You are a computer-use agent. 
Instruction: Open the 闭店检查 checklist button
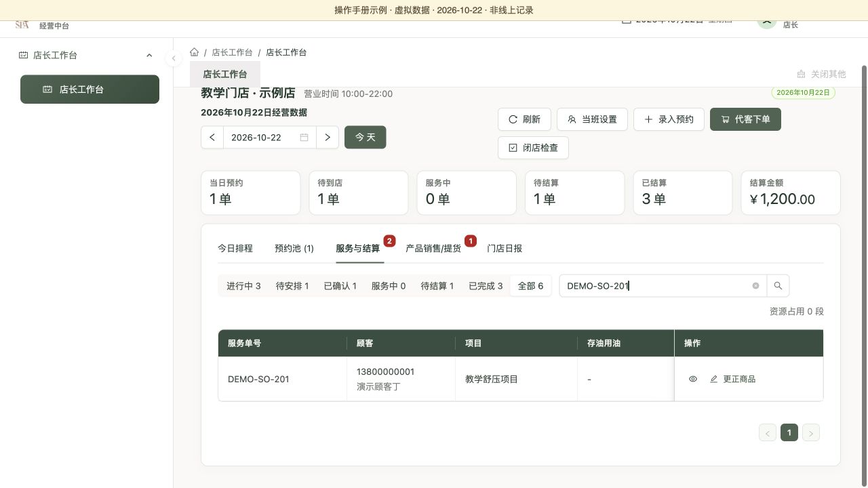pos(533,148)
